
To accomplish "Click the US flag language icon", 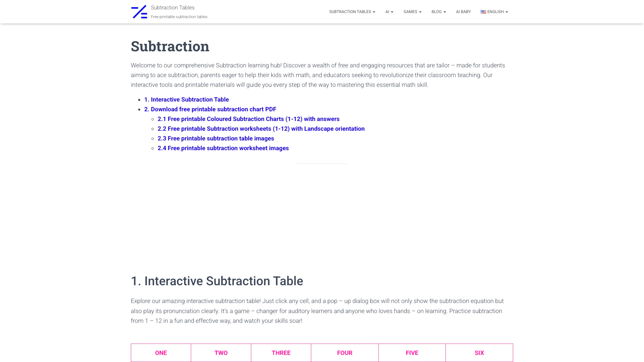I will [483, 12].
